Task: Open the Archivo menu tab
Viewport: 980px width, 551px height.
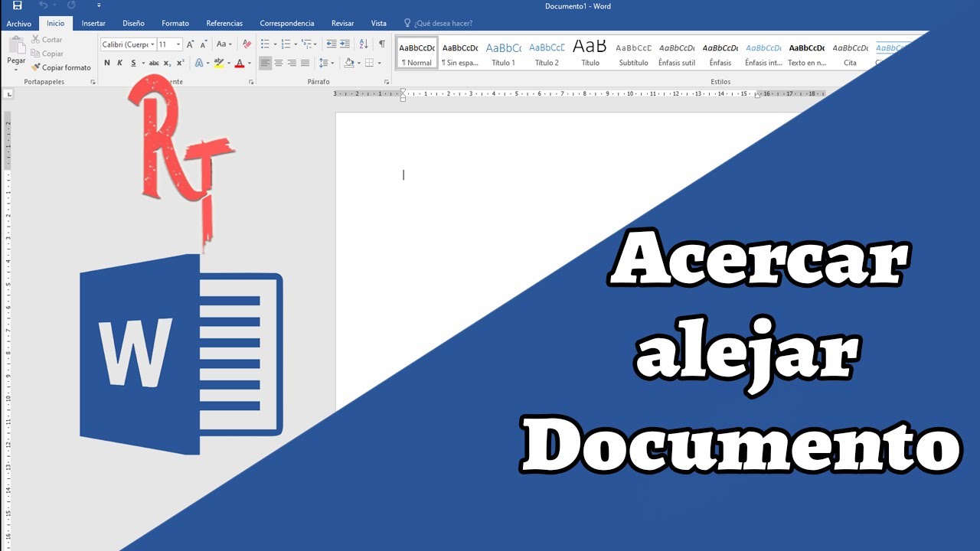Action: (x=19, y=24)
